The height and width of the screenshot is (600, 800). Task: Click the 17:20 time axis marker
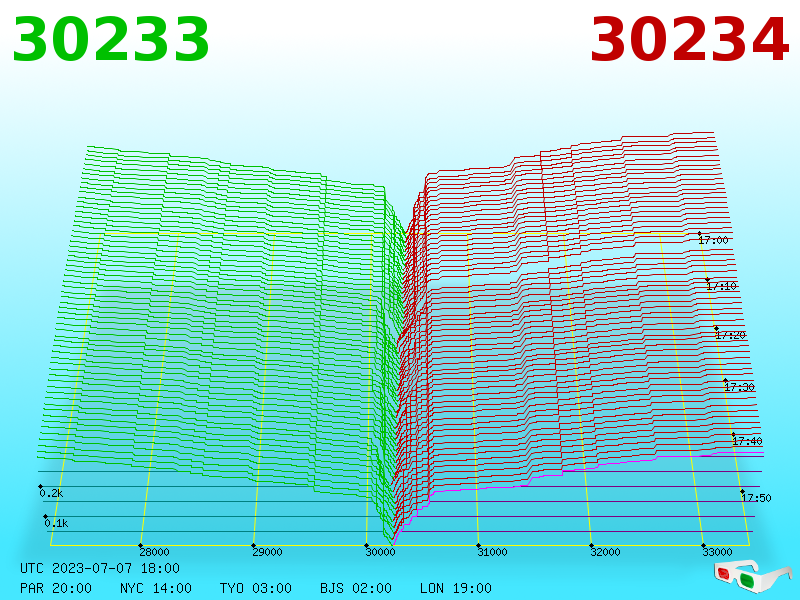click(x=730, y=335)
